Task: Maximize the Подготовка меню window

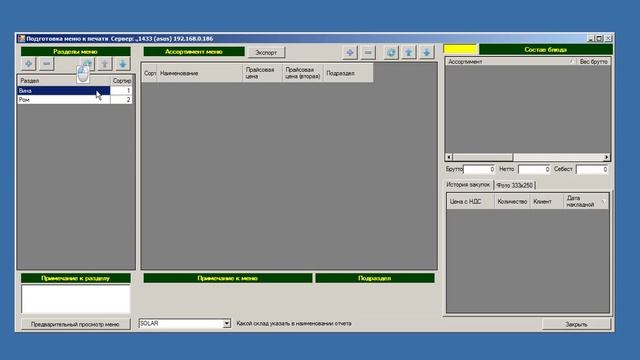Action: pyautogui.click(x=599, y=38)
